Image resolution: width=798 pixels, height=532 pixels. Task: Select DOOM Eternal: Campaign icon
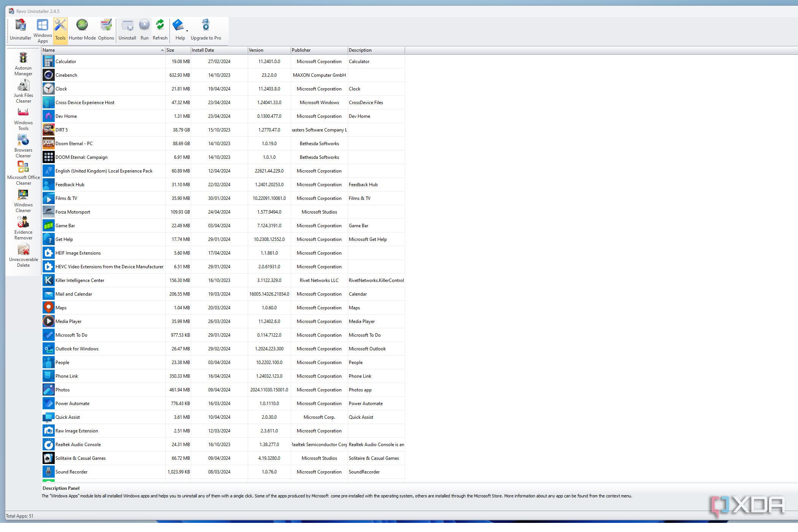pyautogui.click(x=48, y=157)
